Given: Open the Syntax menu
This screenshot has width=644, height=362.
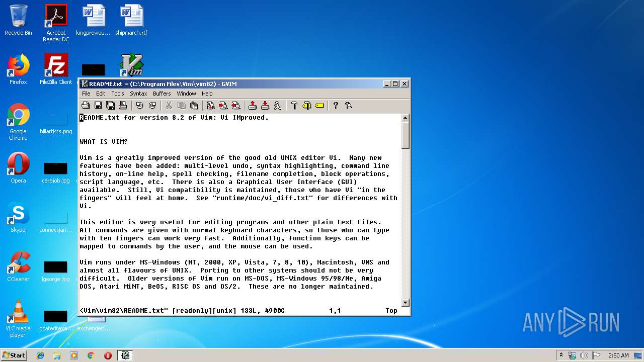Looking at the screenshot, I should (x=138, y=94).
